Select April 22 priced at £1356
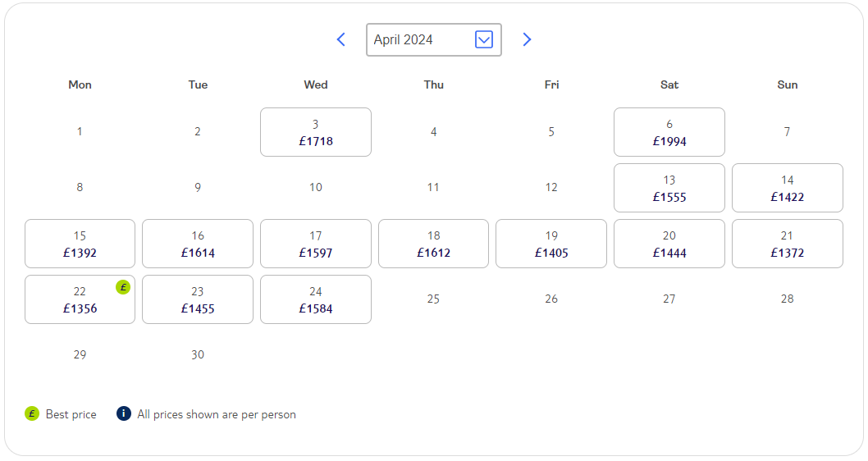This screenshot has width=868, height=461. (x=80, y=299)
